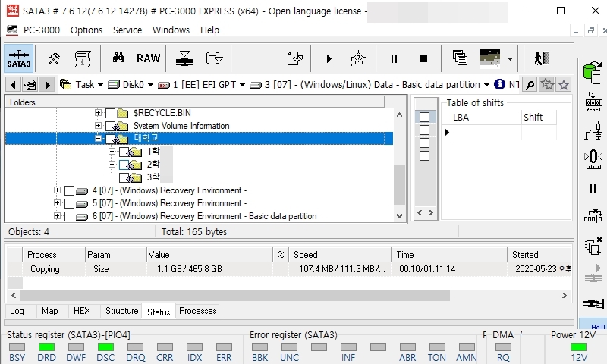The image size is (607, 364).
Task: Open dropdown arrow beside map thumbnail
Action: tap(510, 59)
